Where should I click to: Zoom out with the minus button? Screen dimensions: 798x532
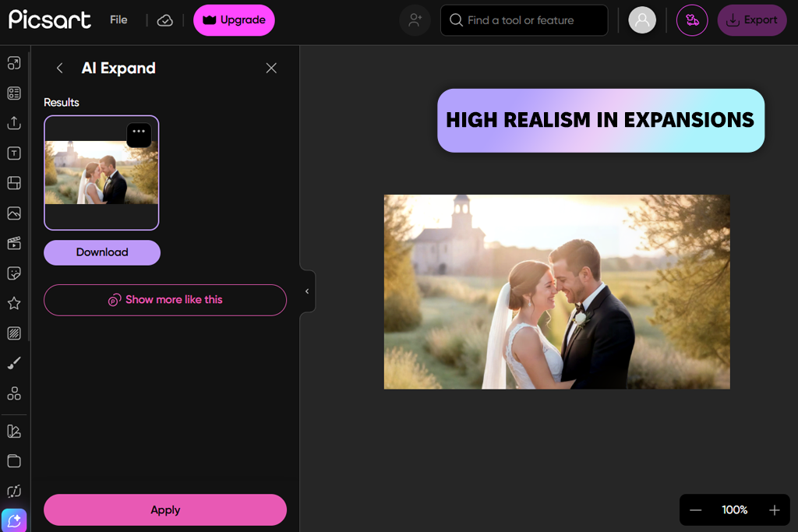(x=696, y=510)
